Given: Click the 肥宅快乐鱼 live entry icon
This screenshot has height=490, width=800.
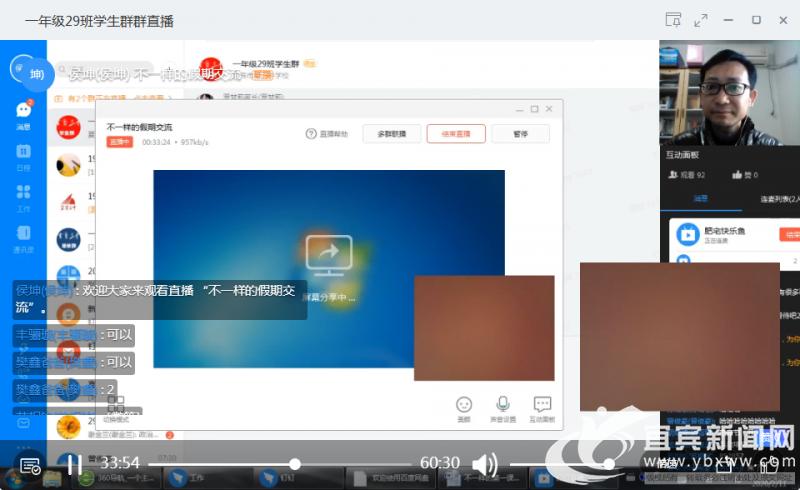Looking at the screenshot, I should click(x=688, y=234).
